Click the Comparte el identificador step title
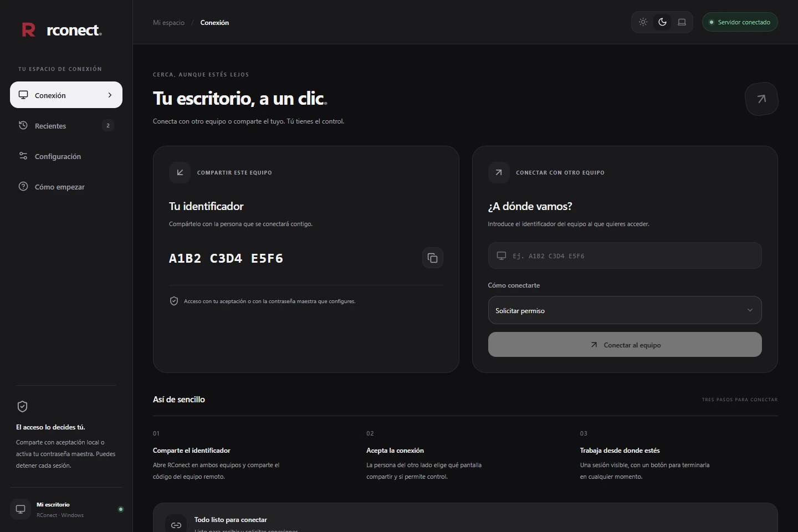 click(x=192, y=451)
